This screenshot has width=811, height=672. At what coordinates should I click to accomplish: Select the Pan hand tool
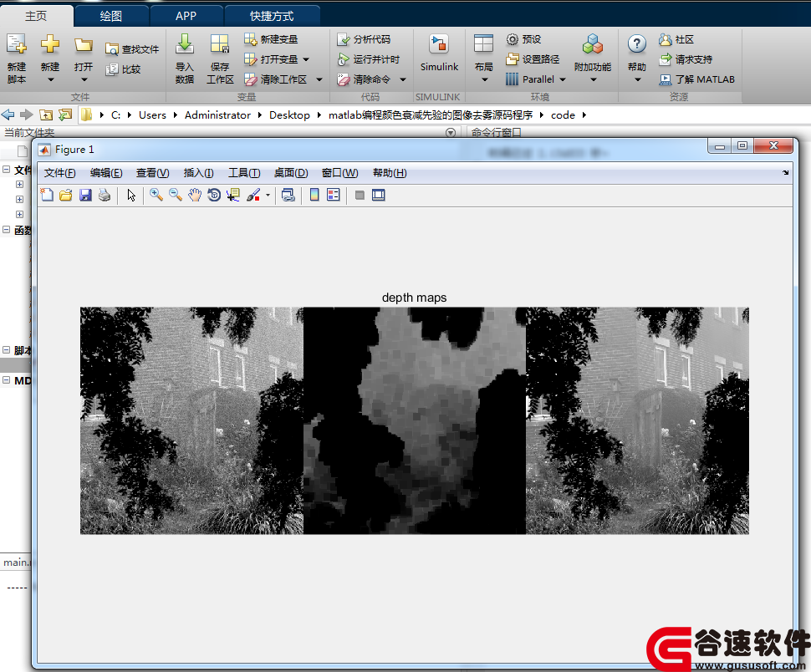pyautogui.click(x=195, y=195)
